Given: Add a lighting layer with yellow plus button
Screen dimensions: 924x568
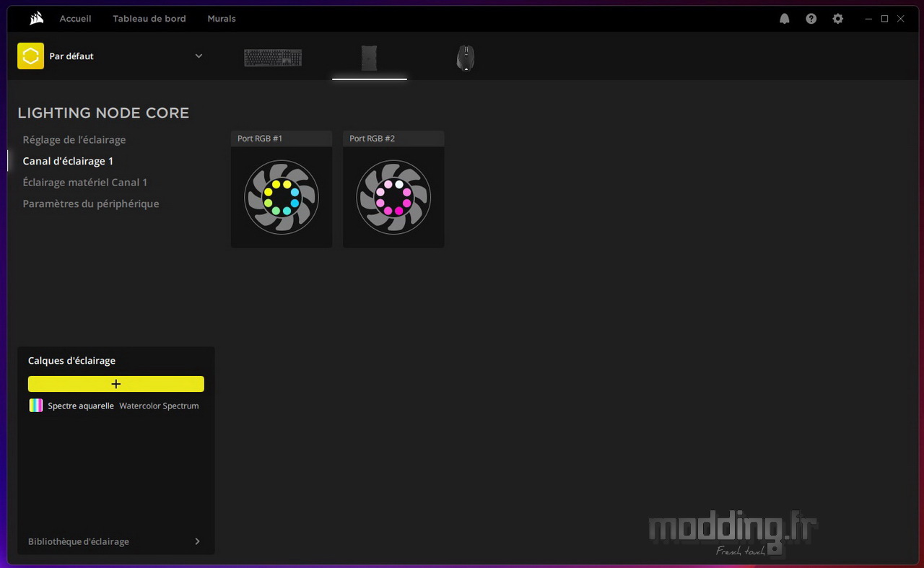Looking at the screenshot, I should click(116, 384).
